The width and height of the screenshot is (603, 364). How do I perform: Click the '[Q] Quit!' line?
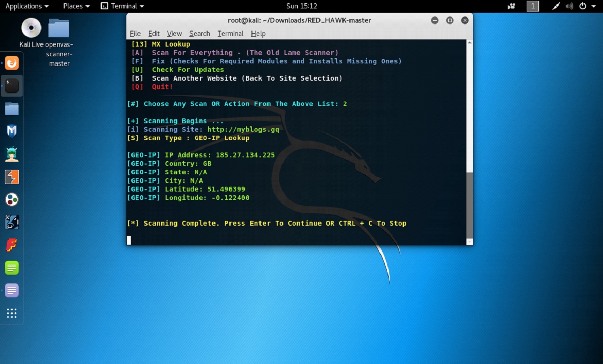(x=152, y=86)
